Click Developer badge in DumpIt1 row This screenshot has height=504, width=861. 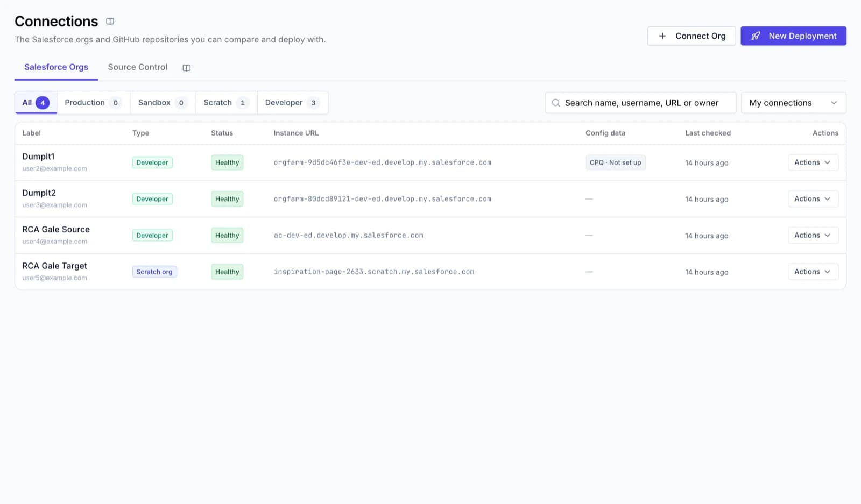click(x=152, y=162)
